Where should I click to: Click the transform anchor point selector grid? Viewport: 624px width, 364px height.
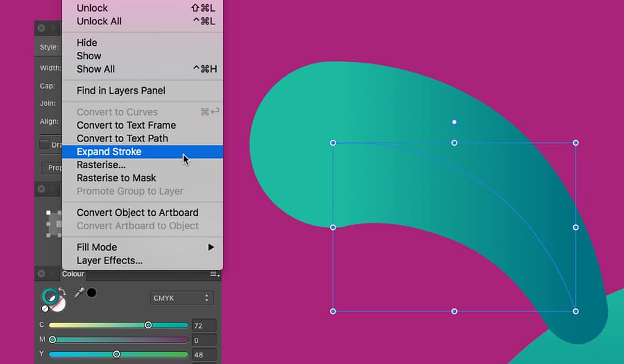pyautogui.click(x=54, y=224)
